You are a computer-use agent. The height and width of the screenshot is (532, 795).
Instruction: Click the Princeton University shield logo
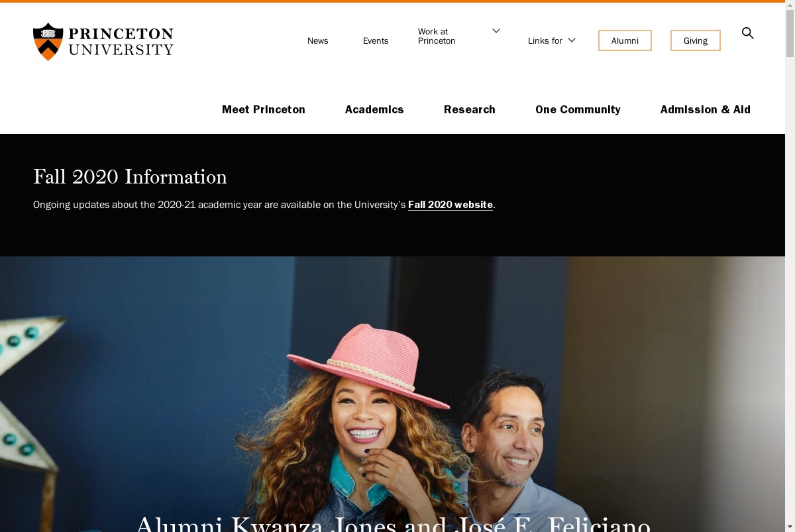point(48,41)
